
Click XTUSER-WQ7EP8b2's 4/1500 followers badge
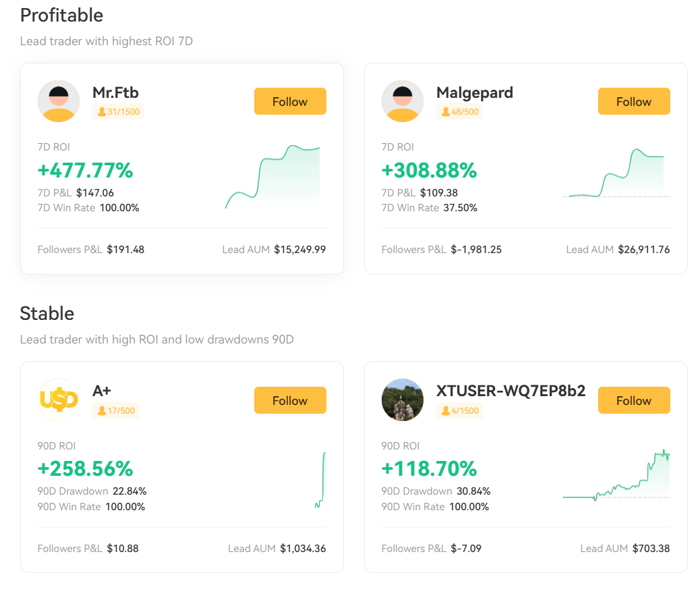click(x=460, y=410)
